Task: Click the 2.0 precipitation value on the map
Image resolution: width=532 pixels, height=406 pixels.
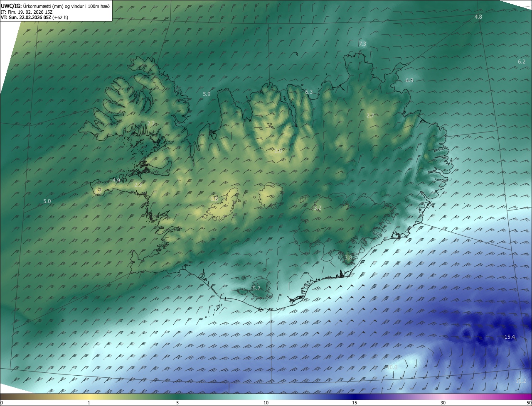Action: coord(278,151)
